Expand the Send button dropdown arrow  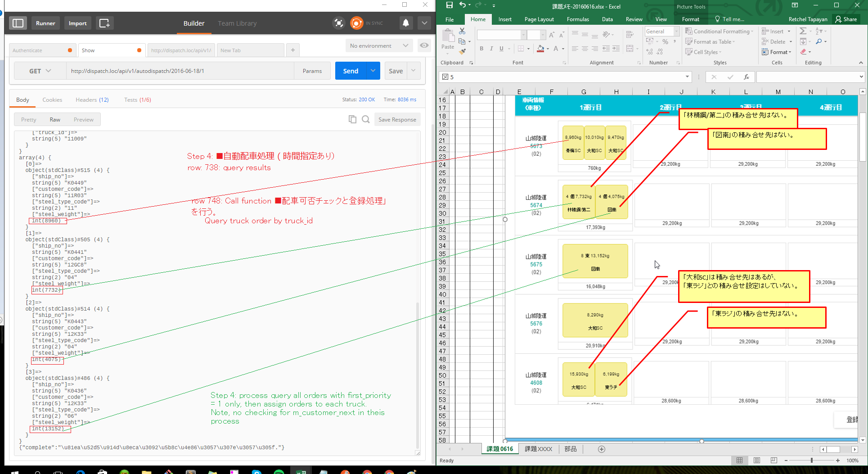click(x=373, y=71)
